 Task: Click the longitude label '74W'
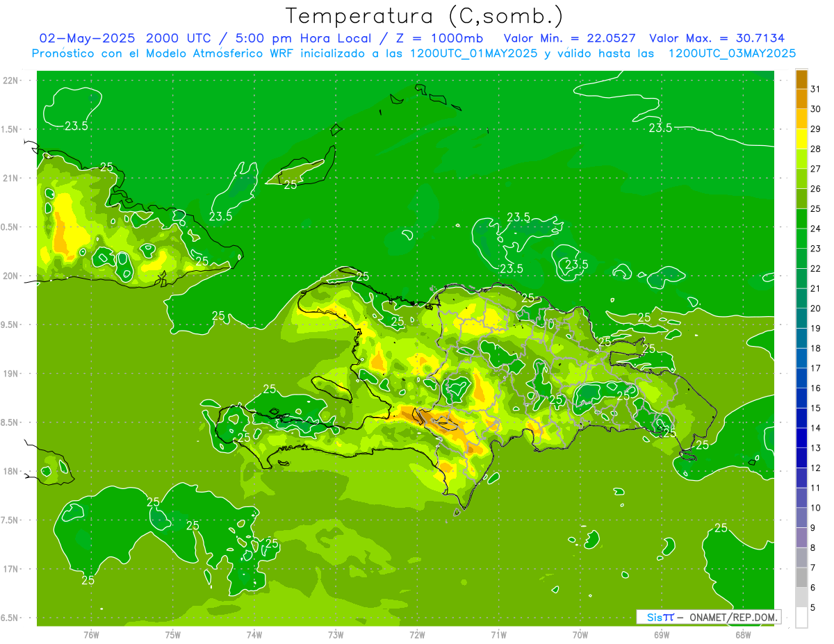point(254,634)
